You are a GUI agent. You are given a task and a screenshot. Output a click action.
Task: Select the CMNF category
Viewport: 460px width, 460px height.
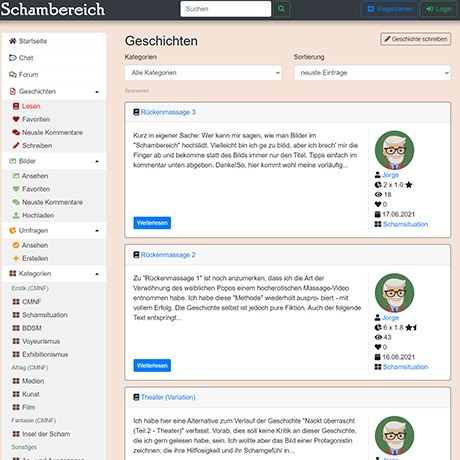[27, 302]
